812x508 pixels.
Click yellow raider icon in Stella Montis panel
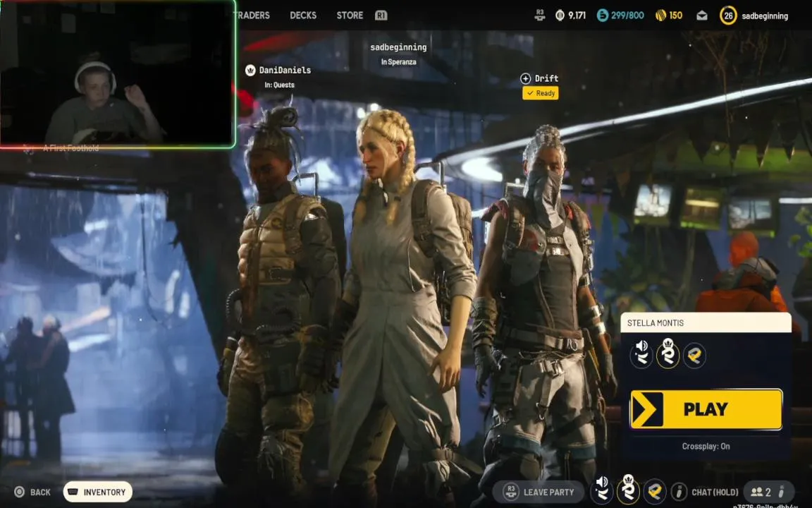(x=694, y=356)
